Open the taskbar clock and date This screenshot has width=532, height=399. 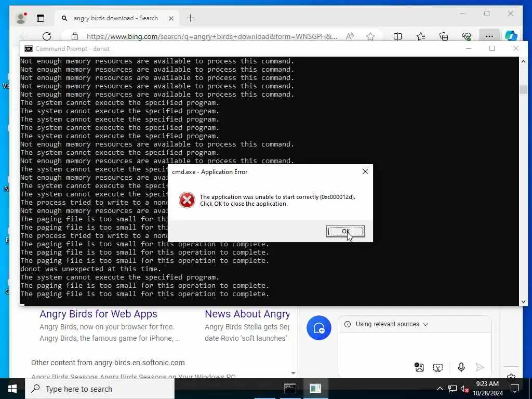click(x=487, y=389)
